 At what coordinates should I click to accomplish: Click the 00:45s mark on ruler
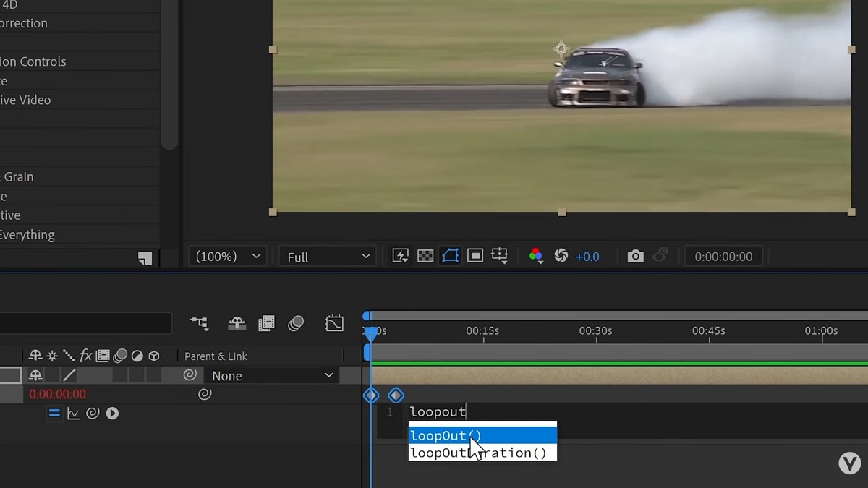[708, 330]
